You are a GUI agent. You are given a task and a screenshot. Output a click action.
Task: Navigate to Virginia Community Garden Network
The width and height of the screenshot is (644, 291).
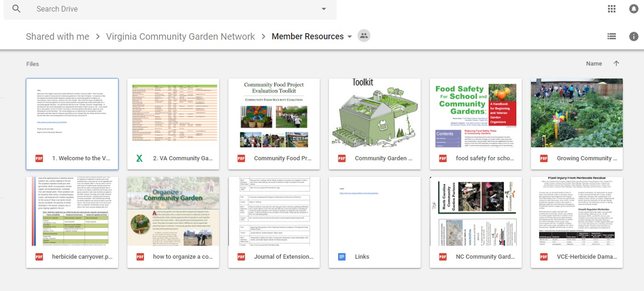(x=180, y=36)
